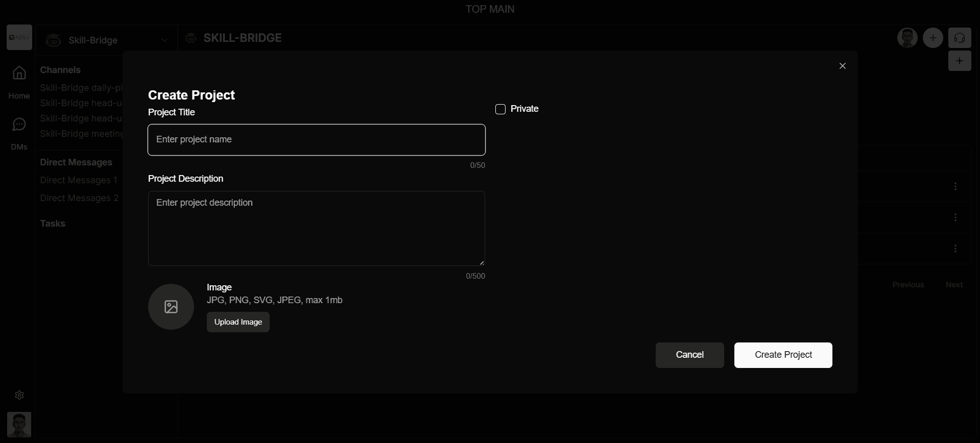Open the DMs chat bubble icon

pos(19,125)
